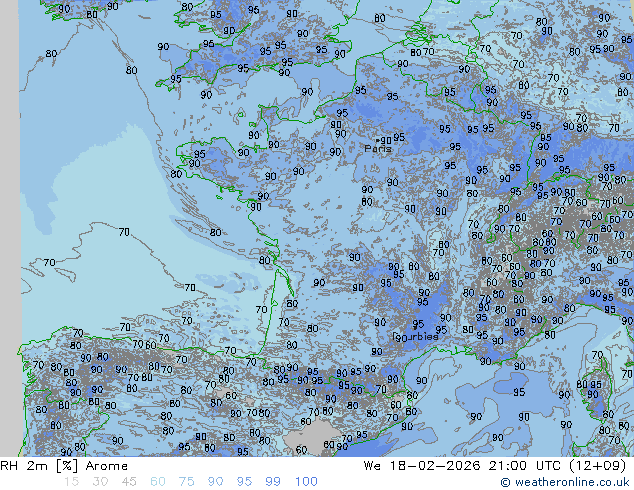
Task: Click the Paris city label
Action: [378, 149]
